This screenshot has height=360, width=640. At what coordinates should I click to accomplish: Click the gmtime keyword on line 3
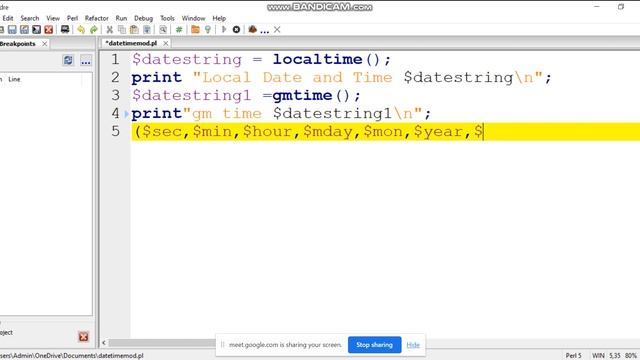pyautogui.click(x=302, y=96)
